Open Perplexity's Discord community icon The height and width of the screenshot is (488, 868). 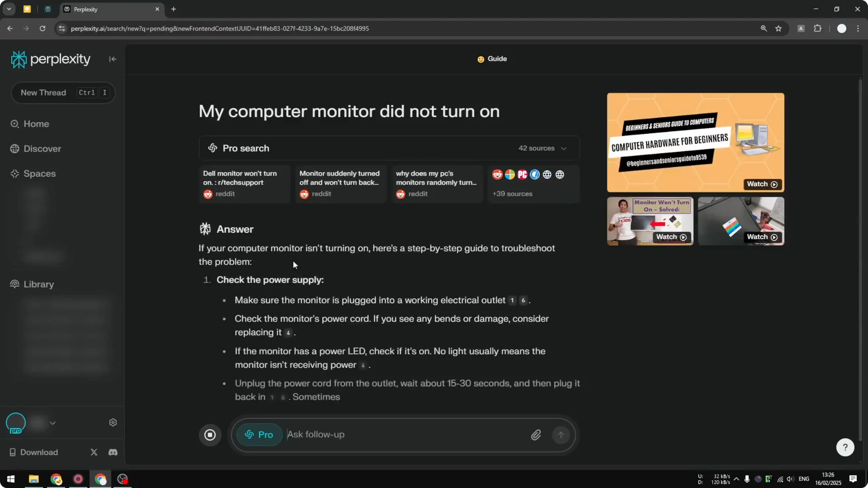[x=113, y=452]
